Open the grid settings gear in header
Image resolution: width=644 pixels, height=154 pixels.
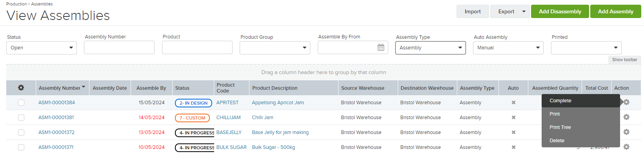[21, 88]
